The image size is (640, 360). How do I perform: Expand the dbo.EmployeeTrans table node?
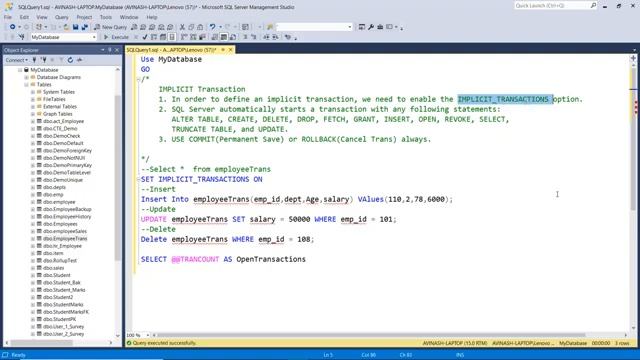(33, 238)
